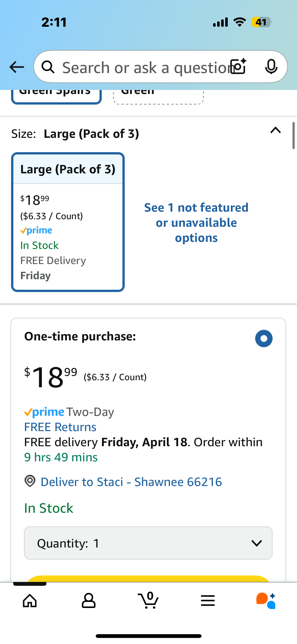Tap the back arrow icon
This screenshot has height=644, width=297.
(x=17, y=67)
